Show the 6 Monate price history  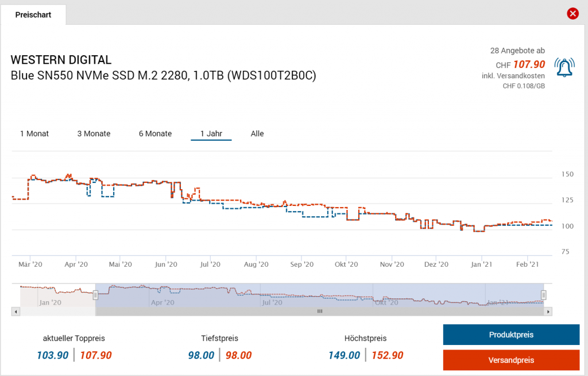point(155,133)
